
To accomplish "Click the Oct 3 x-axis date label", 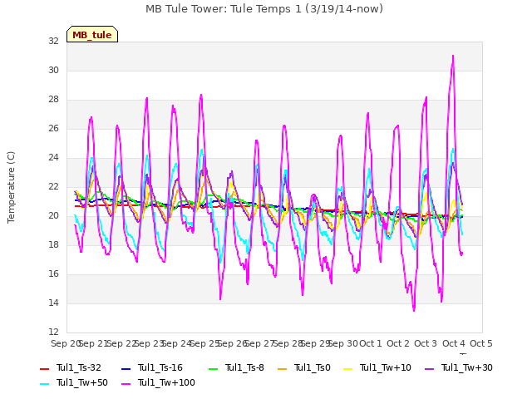I will click(x=426, y=343).
